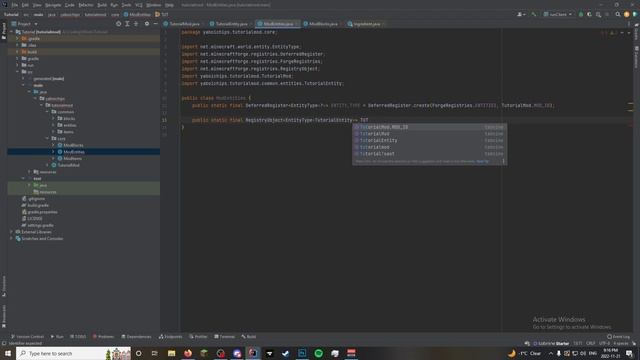Collapse the src folder in project tree
The width and height of the screenshot is (640, 360).
click(x=17, y=72)
